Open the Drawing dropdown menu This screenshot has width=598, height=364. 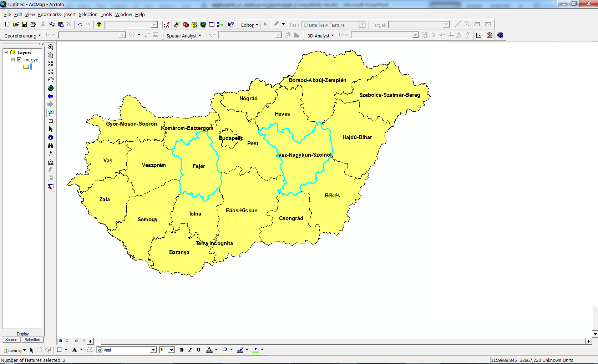pos(15,350)
